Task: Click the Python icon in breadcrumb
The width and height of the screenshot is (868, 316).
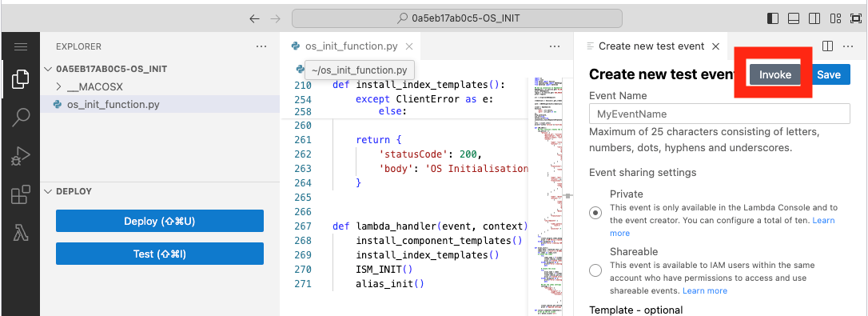Action: point(300,70)
